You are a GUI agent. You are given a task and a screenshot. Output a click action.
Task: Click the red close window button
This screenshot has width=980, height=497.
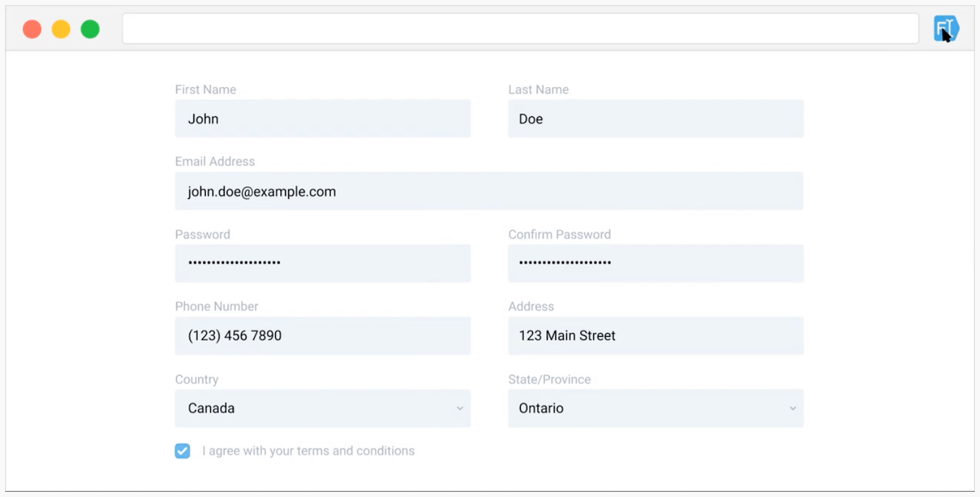[32, 29]
